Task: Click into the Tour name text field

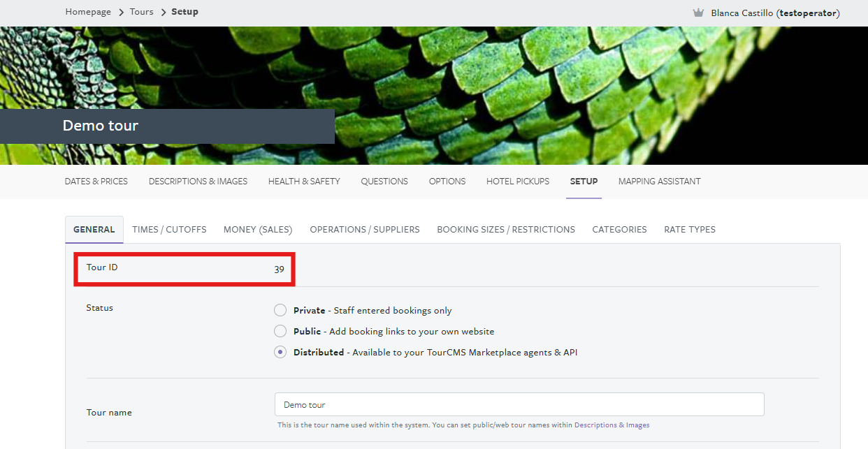Action: (x=519, y=405)
